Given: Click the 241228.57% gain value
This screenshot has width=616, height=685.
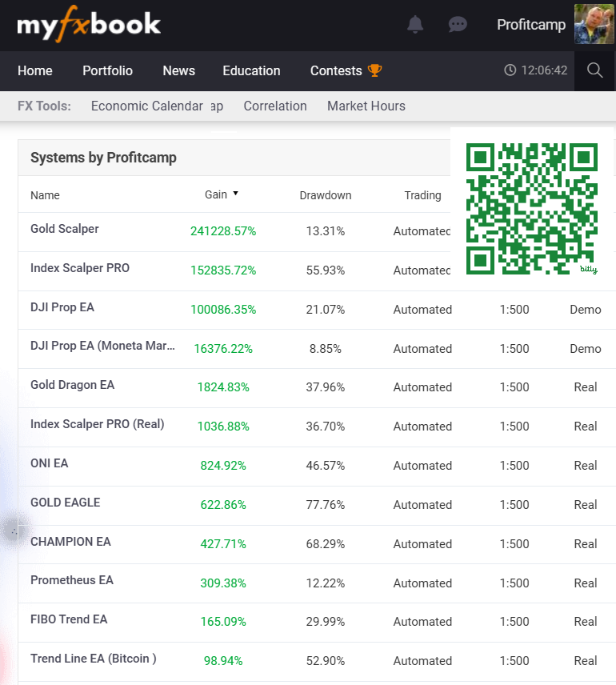Looking at the screenshot, I should pyautogui.click(x=223, y=231).
